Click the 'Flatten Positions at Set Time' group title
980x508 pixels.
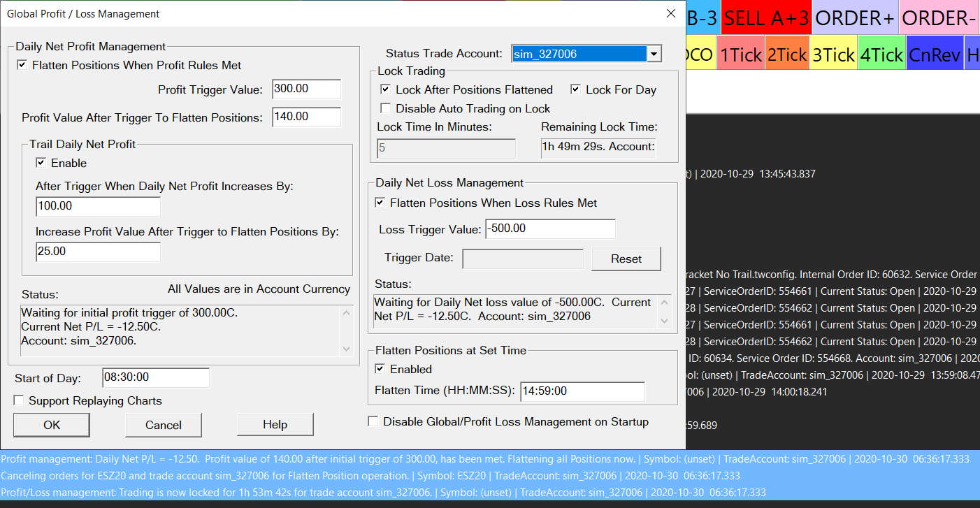451,351
